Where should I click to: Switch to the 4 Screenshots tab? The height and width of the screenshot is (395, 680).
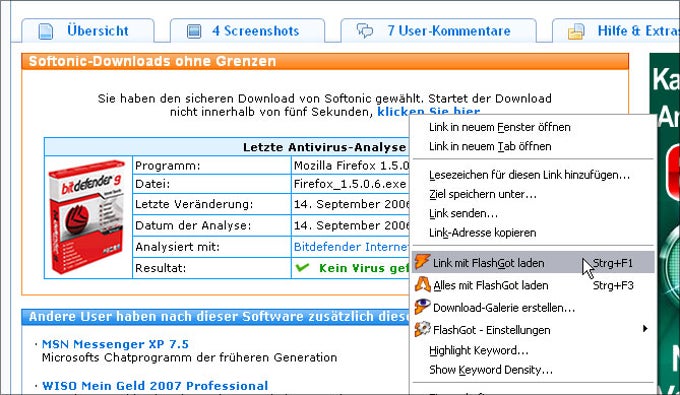(247, 30)
